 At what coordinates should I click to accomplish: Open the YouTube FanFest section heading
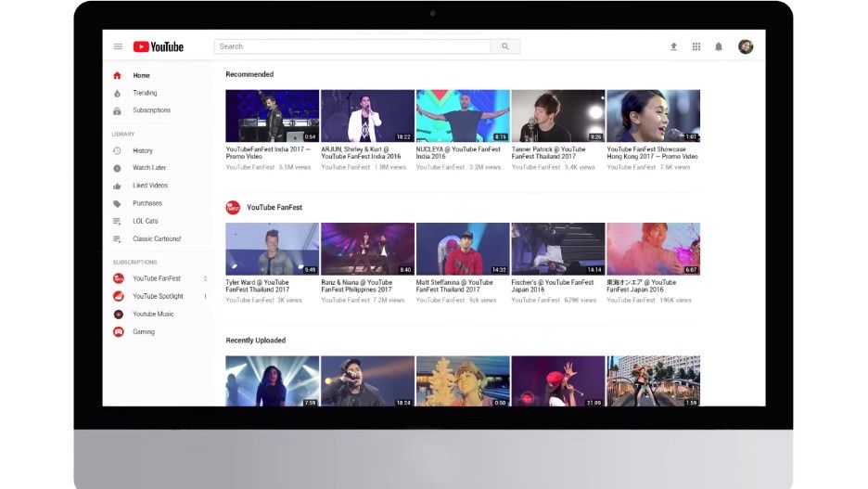click(x=274, y=207)
